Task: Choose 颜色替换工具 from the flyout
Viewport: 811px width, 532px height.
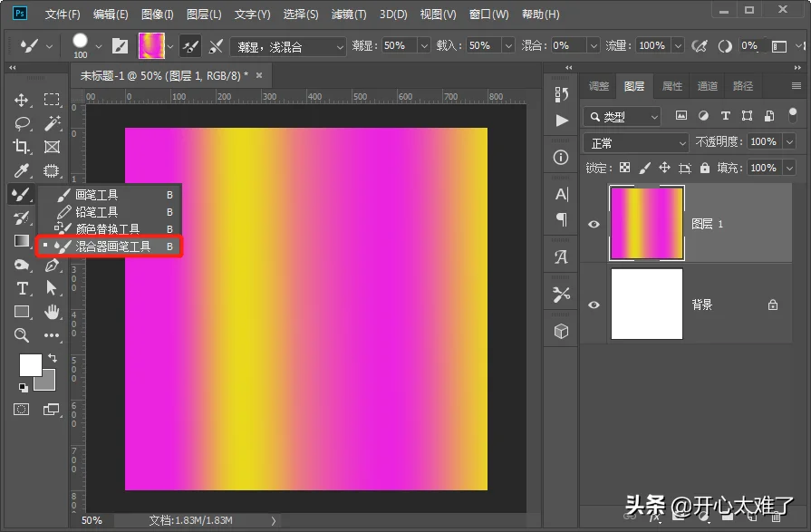Action: (110, 228)
